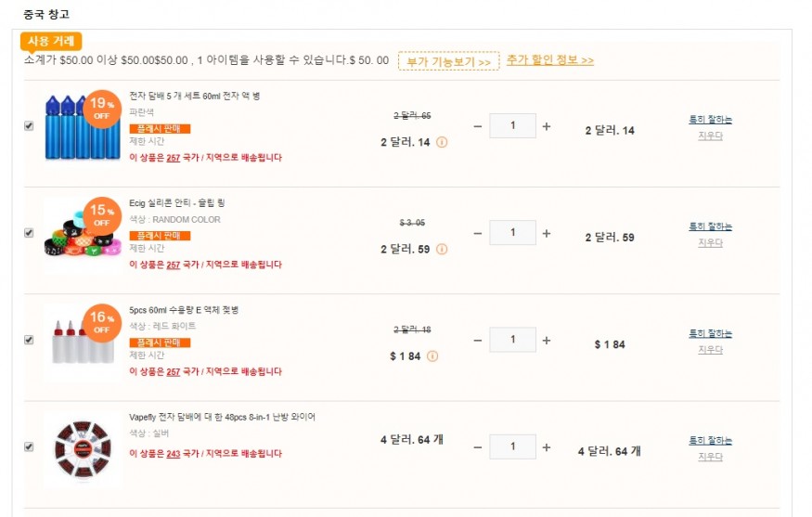Toggle checkbox for Vapefly 48pcs wire
The image size is (812, 517).
coord(29,446)
